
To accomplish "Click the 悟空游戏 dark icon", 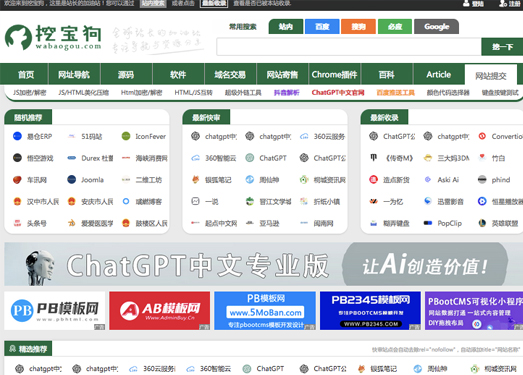I will [17, 158].
